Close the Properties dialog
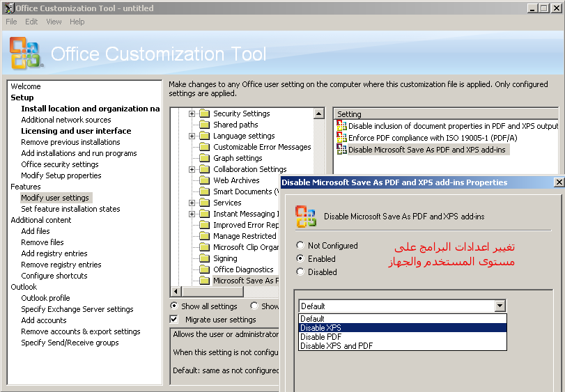 click(x=559, y=182)
